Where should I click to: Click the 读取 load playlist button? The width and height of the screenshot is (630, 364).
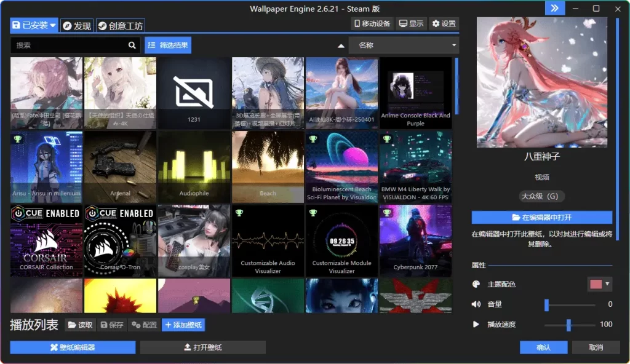(81, 325)
